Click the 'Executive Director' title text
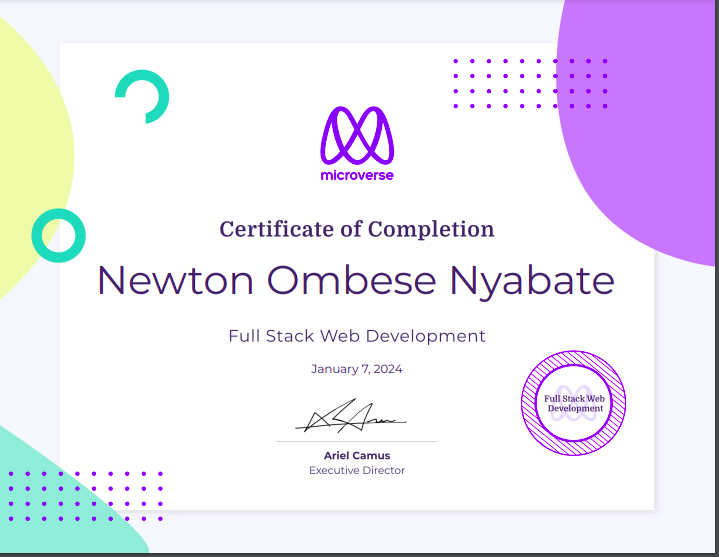The height and width of the screenshot is (557, 719). coord(357,470)
